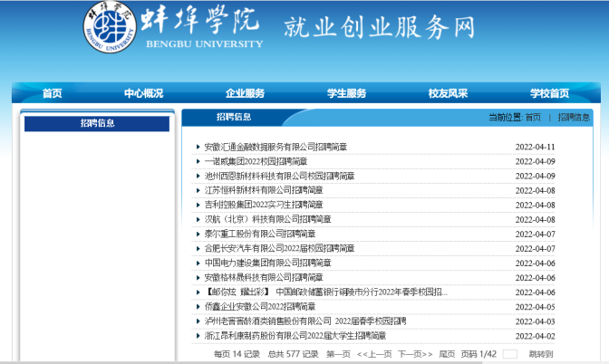
Task: Open 首页 in the navigation bar
Action: tap(53, 93)
